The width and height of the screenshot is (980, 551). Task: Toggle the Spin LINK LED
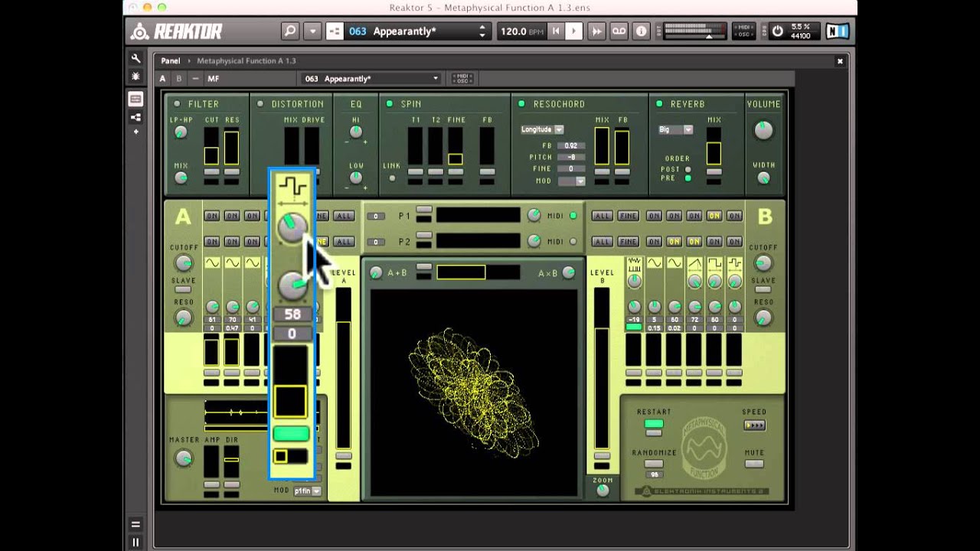point(392,178)
